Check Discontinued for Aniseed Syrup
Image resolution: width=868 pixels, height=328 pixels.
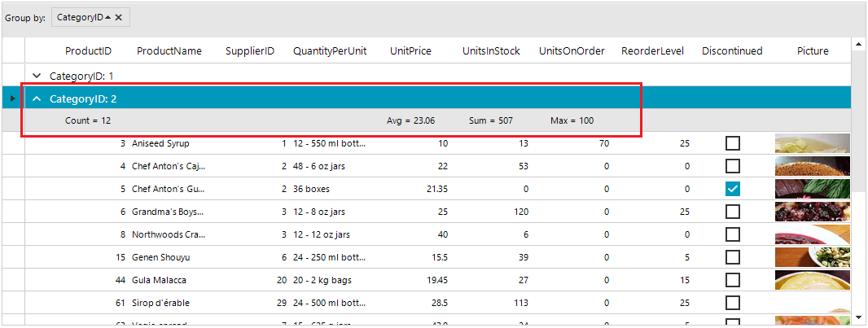(x=733, y=143)
